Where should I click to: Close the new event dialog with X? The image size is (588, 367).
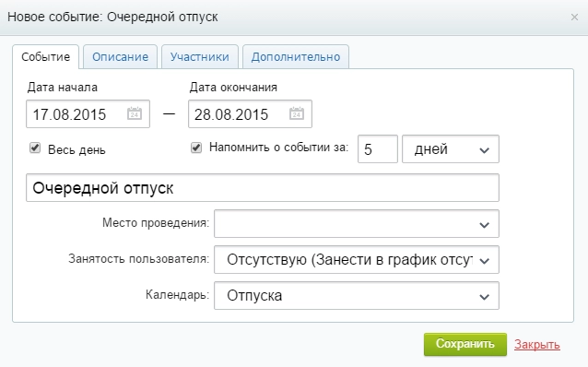(x=574, y=17)
